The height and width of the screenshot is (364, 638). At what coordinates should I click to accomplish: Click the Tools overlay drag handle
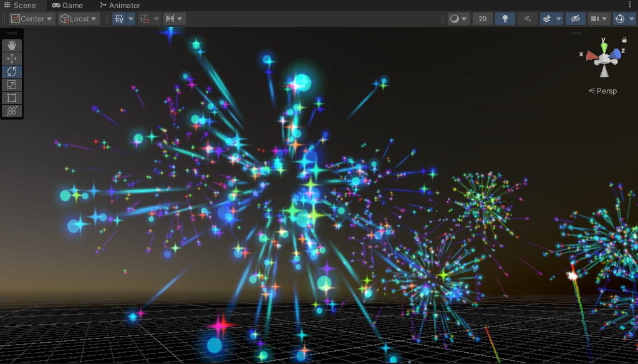click(12, 33)
